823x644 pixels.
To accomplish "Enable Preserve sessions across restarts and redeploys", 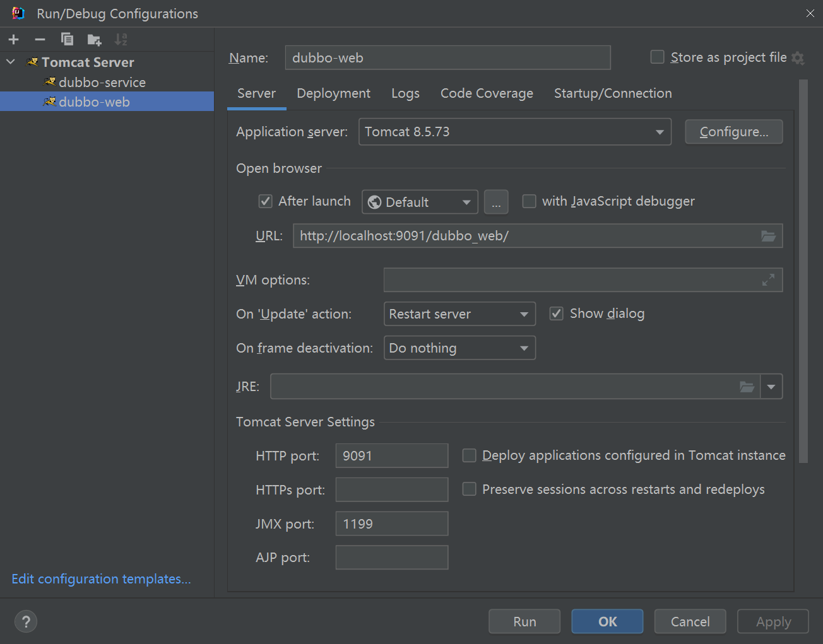I will (x=469, y=489).
